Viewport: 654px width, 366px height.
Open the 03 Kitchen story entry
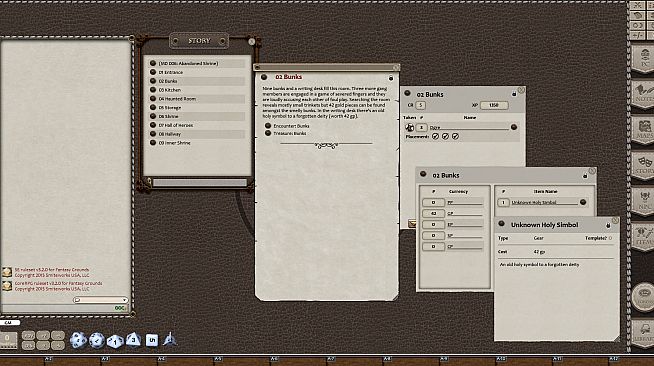(x=169, y=90)
